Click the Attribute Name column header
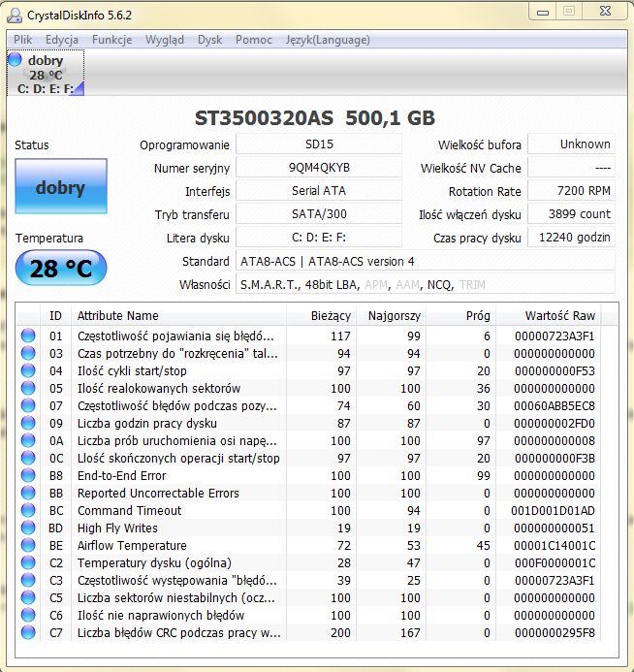The image size is (634, 672). click(178, 316)
